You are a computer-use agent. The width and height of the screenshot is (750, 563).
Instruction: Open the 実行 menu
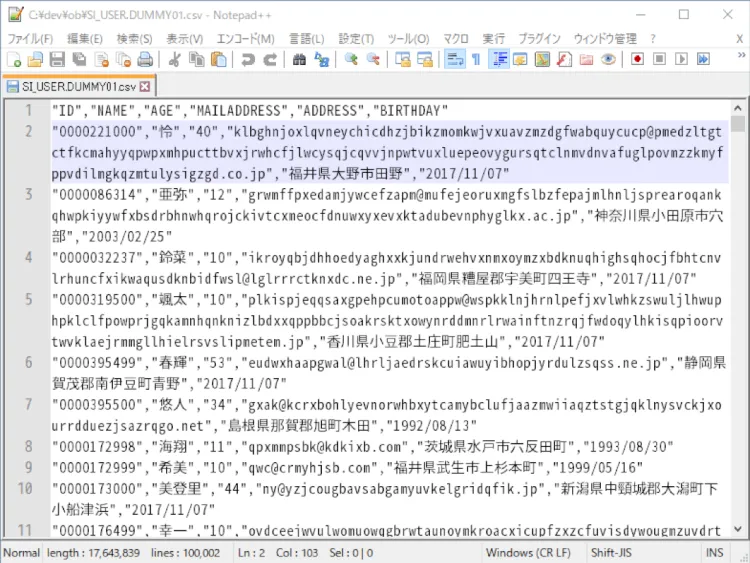pyautogui.click(x=493, y=39)
